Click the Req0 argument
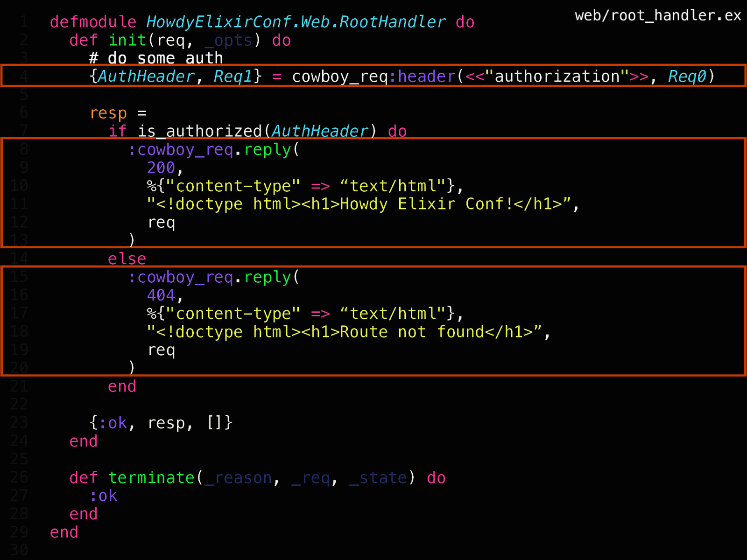The image size is (747, 560). pos(687,76)
